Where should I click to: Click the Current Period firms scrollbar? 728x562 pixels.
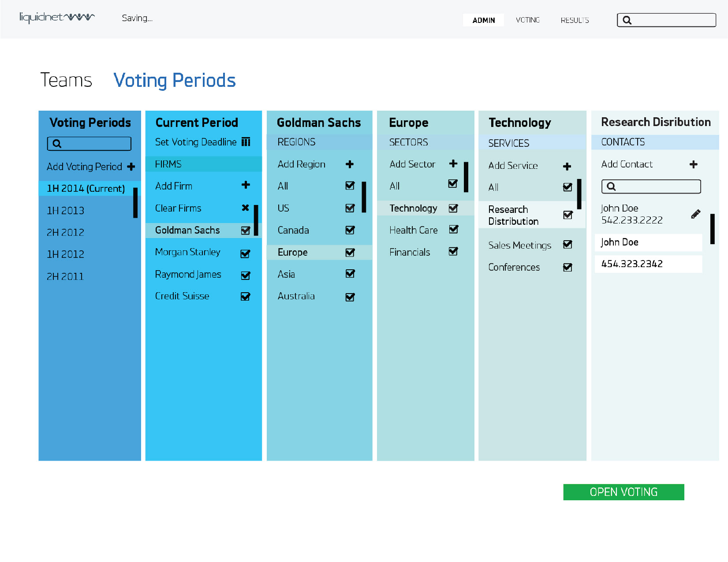coord(256,220)
